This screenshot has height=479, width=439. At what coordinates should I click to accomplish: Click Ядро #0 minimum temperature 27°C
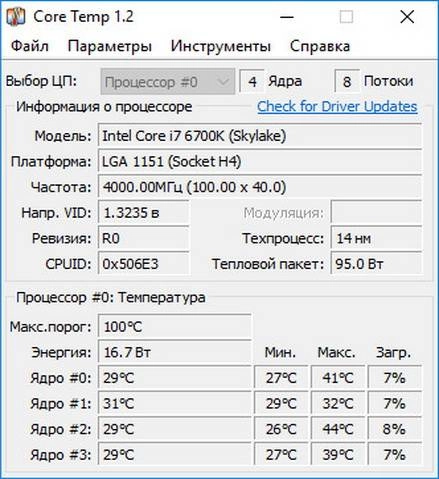click(281, 378)
